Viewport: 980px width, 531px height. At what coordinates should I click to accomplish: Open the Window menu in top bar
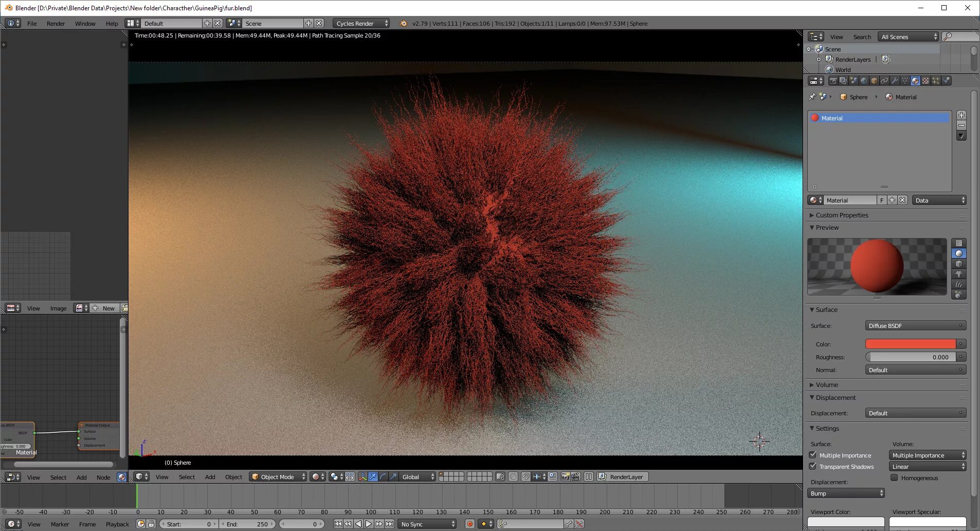click(85, 23)
